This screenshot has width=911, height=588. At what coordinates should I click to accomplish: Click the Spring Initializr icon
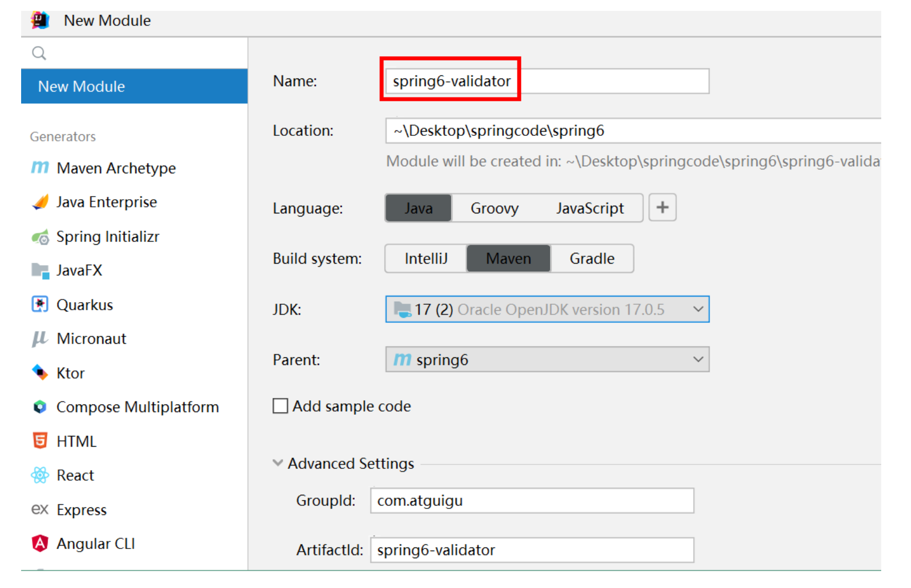(40, 237)
